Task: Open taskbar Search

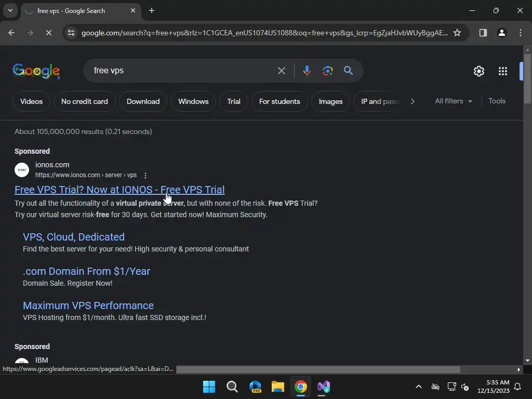Action: pyautogui.click(x=232, y=387)
